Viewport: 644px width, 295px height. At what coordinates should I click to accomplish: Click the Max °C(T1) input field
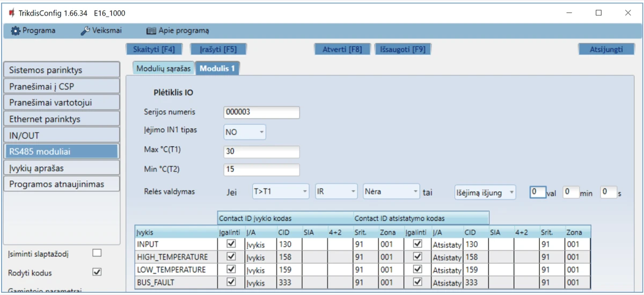(261, 152)
